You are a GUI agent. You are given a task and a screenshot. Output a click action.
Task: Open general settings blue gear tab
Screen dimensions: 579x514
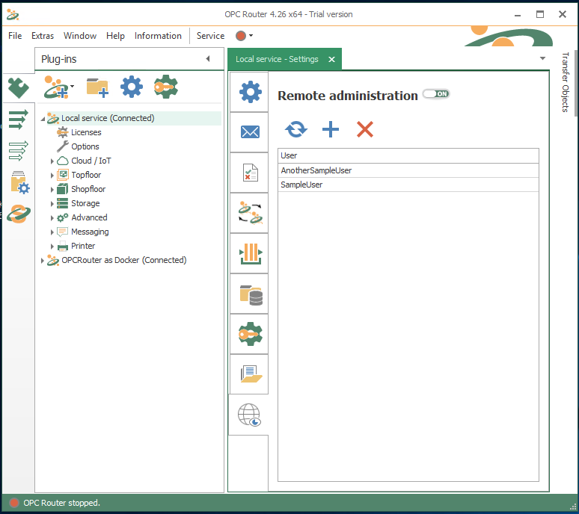coord(250,92)
